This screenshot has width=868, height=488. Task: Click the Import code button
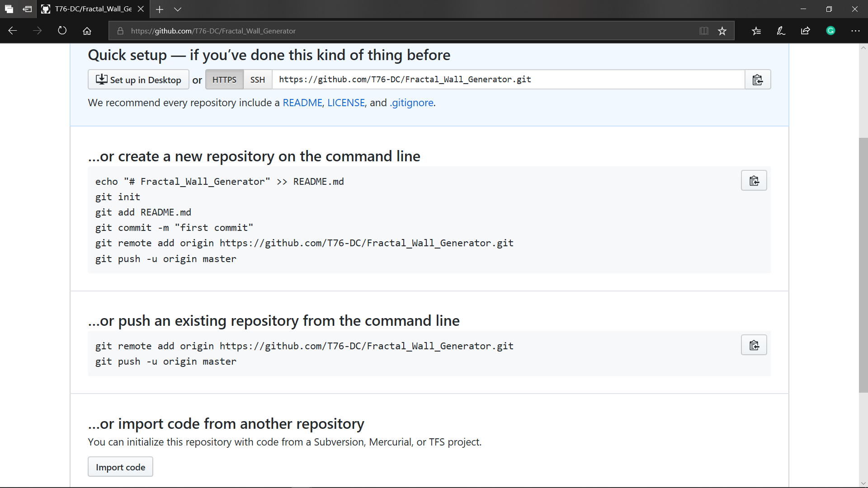click(120, 467)
